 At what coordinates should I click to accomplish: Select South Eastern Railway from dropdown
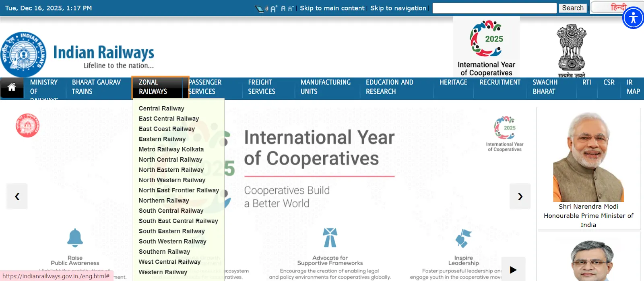tap(171, 231)
